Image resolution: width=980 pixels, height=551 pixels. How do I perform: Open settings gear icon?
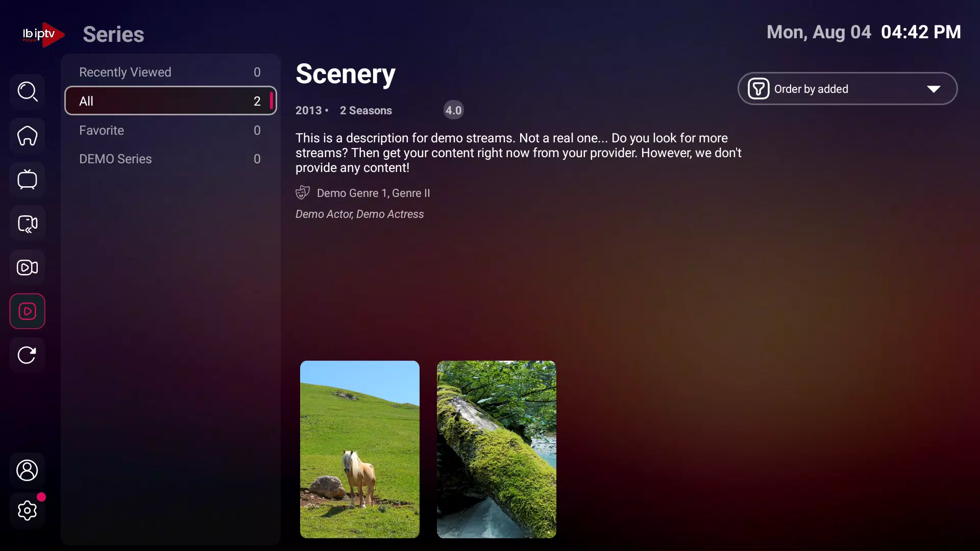pyautogui.click(x=28, y=510)
